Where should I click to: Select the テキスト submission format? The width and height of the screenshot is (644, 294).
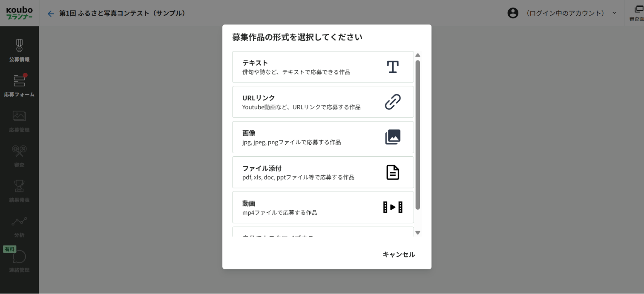(323, 67)
